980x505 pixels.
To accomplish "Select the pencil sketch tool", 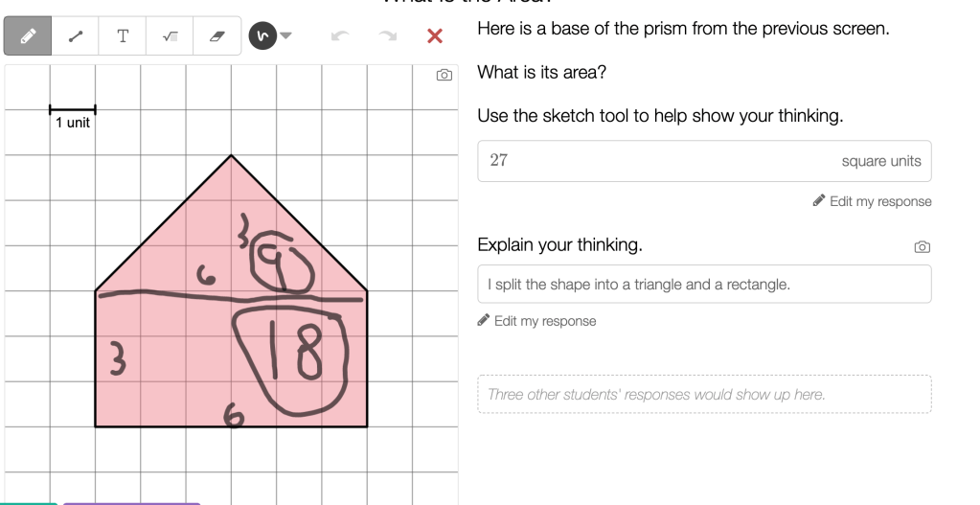I will (x=28, y=36).
